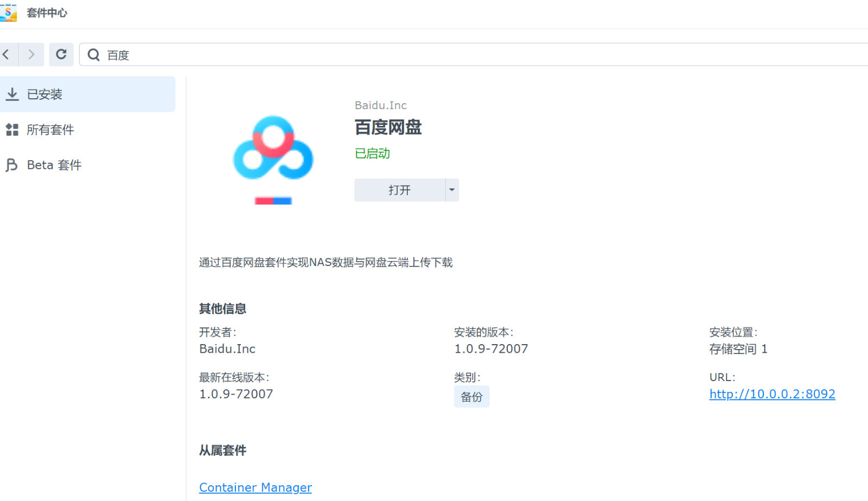868x501 pixels.
Task: Refresh the package list
Action: point(61,54)
